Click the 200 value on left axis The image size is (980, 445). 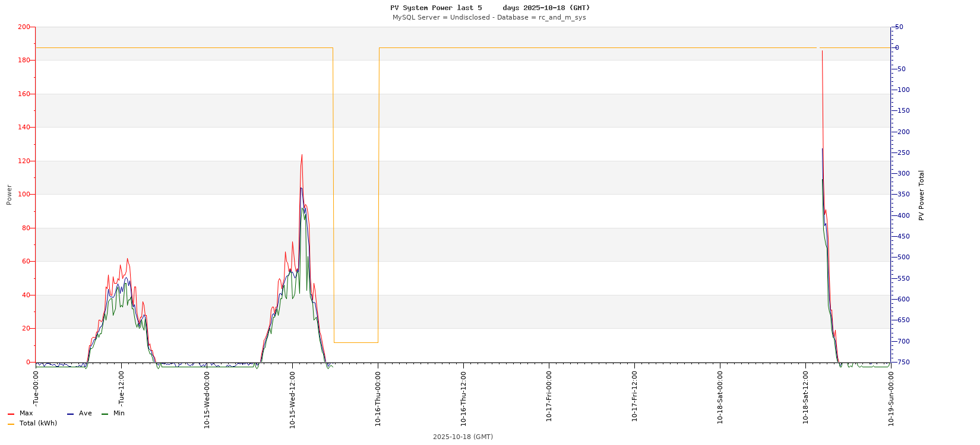tap(24, 27)
